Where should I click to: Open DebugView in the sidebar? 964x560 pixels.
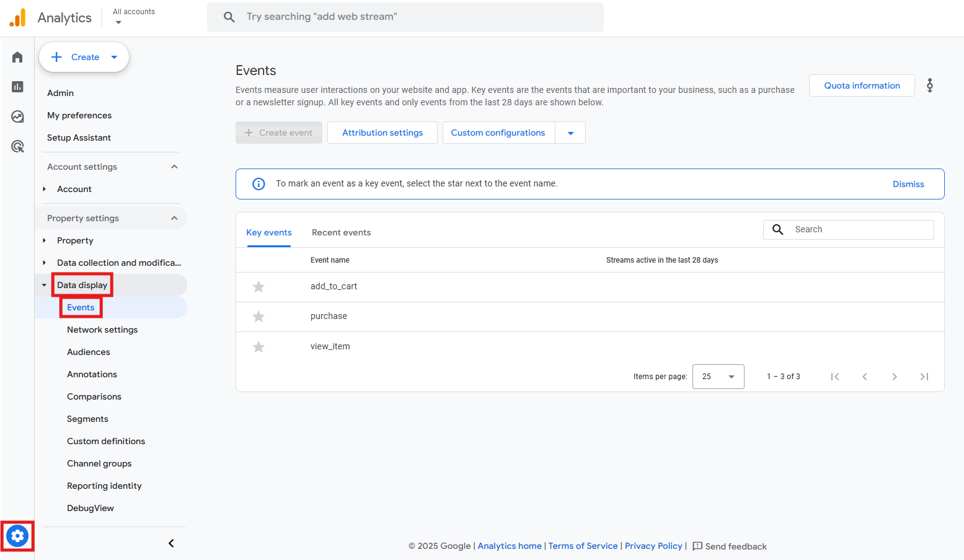91,508
